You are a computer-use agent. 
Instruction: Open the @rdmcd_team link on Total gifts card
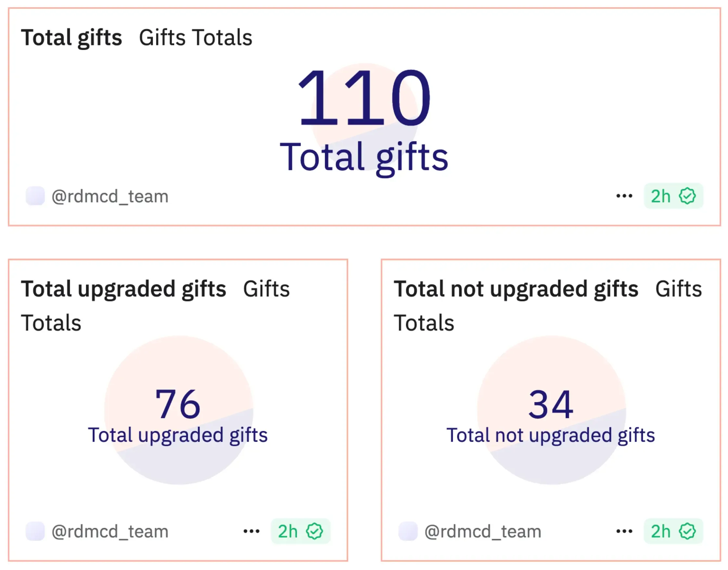click(x=109, y=196)
